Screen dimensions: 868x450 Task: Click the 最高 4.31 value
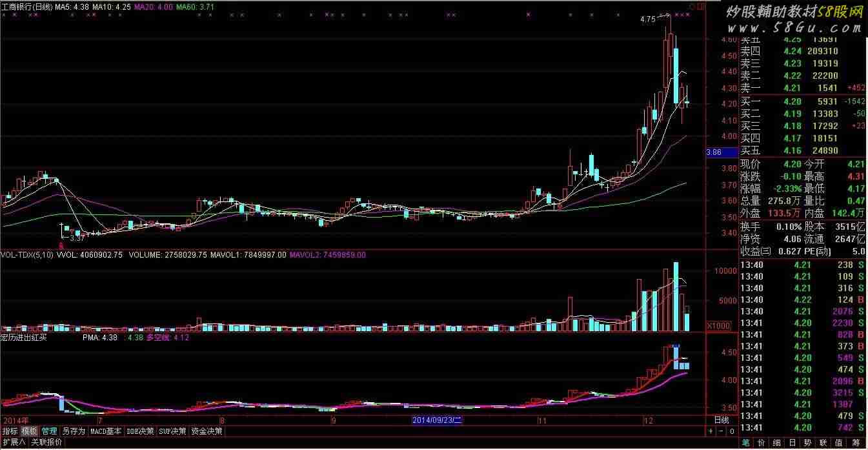point(855,176)
